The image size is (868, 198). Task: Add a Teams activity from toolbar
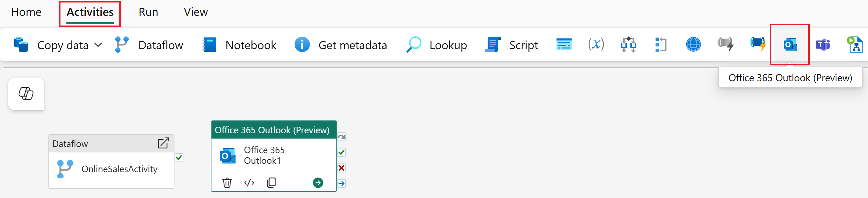[822, 45]
